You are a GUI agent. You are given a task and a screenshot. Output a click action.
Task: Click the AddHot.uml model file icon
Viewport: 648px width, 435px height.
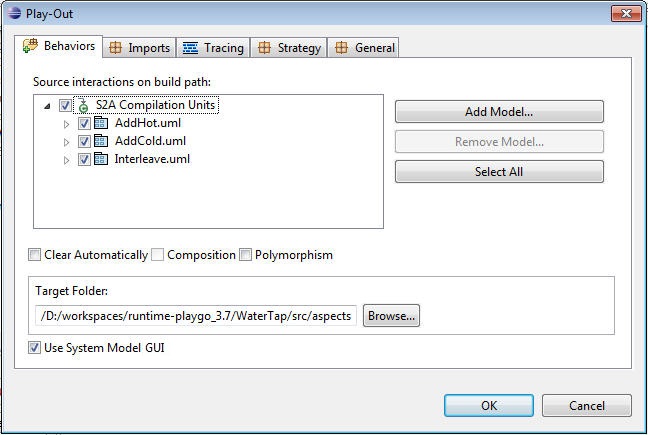pos(101,123)
